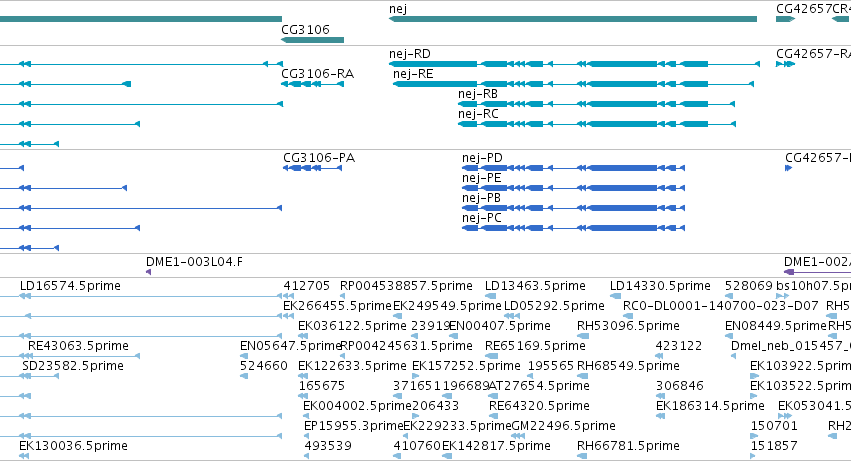
Task: Select the nej-RC transcript label
Action: 478,114
